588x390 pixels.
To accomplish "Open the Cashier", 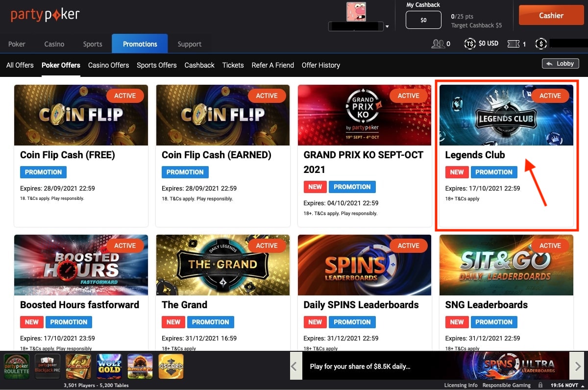I will pyautogui.click(x=551, y=15).
